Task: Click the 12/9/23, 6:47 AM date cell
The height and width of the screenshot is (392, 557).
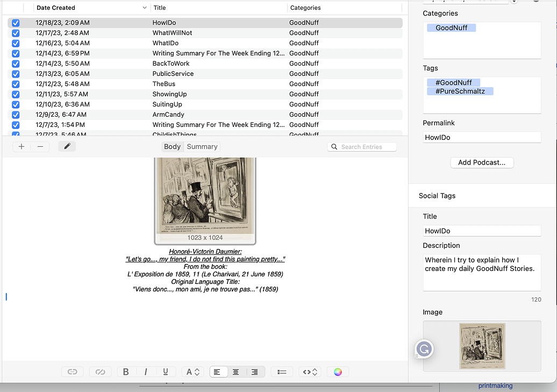Action: [x=61, y=115]
